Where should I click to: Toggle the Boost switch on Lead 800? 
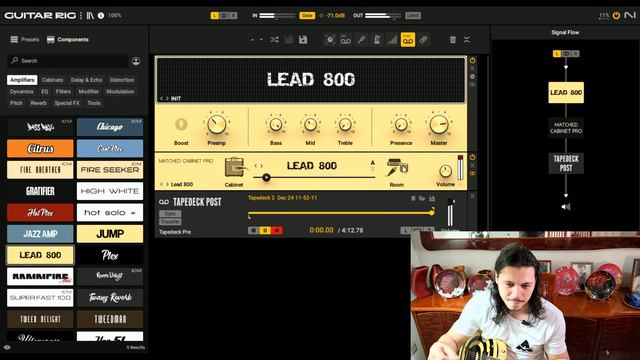pos(181,124)
